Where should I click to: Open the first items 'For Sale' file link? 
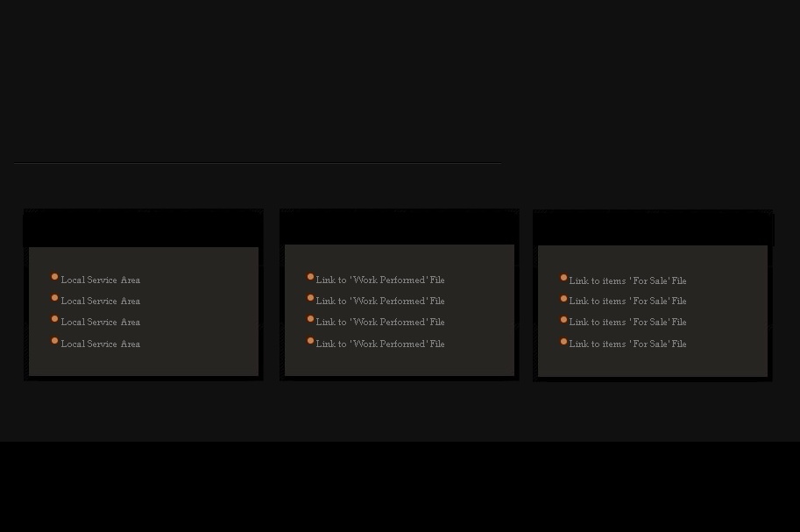coord(627,281)
